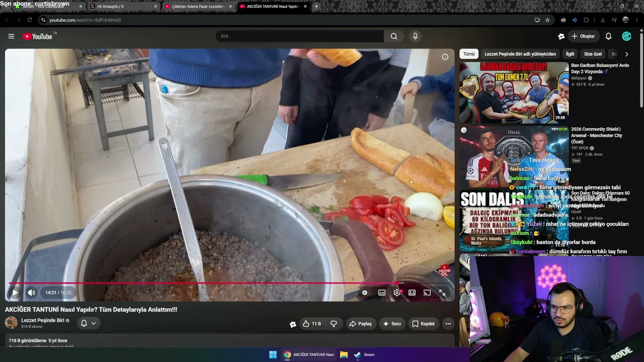Share the video via Paylaş

(x=360, y=324)
